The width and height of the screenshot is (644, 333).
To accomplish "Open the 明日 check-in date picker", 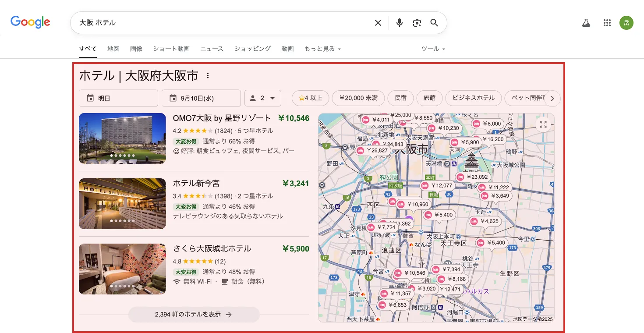I will [x=118, y=98].
